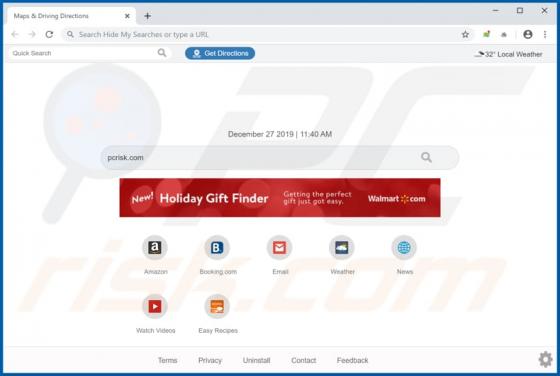Open the Weather shortcut icon
The height and width of the screenshot is (376, 560).
coord(342,247)
